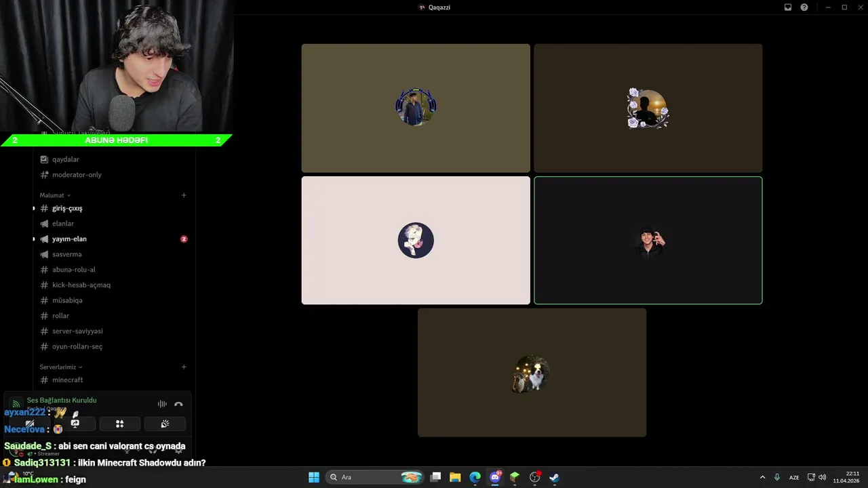This screenshot has width=868, height=488.
Task: Click the hash icon beside rollar
Action: click(x=44, y=316)
